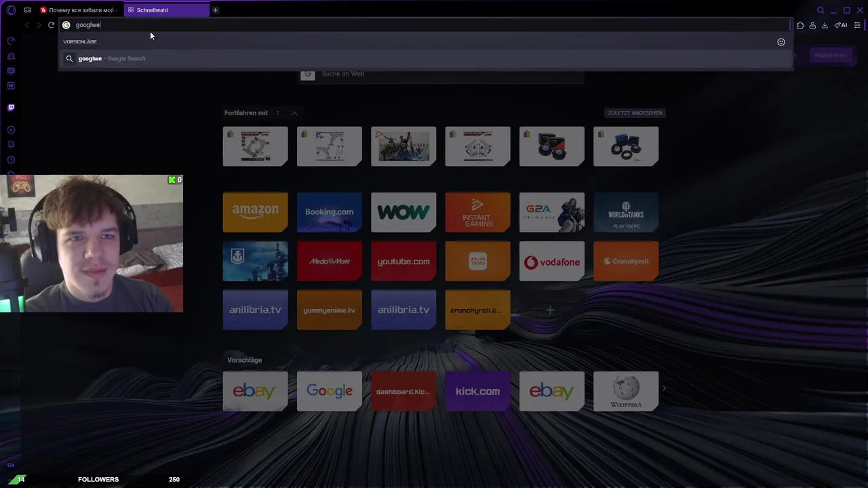868x488 pixels.
Task: Open the Twitch sidebar icon
Action: click(x=11, y=107)
